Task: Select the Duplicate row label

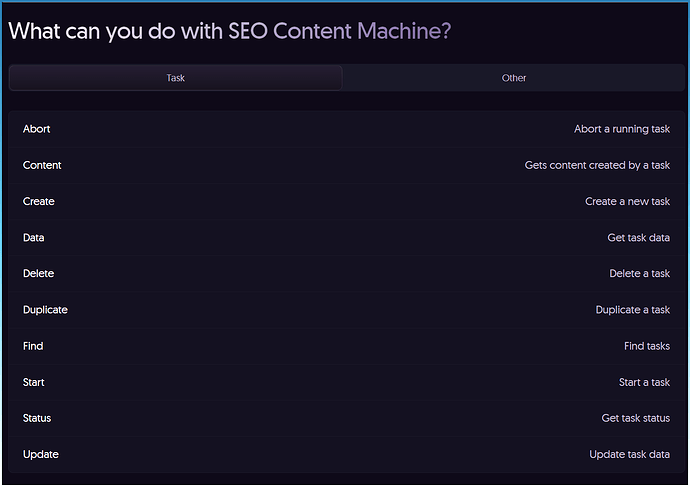Action: (45, 310)
